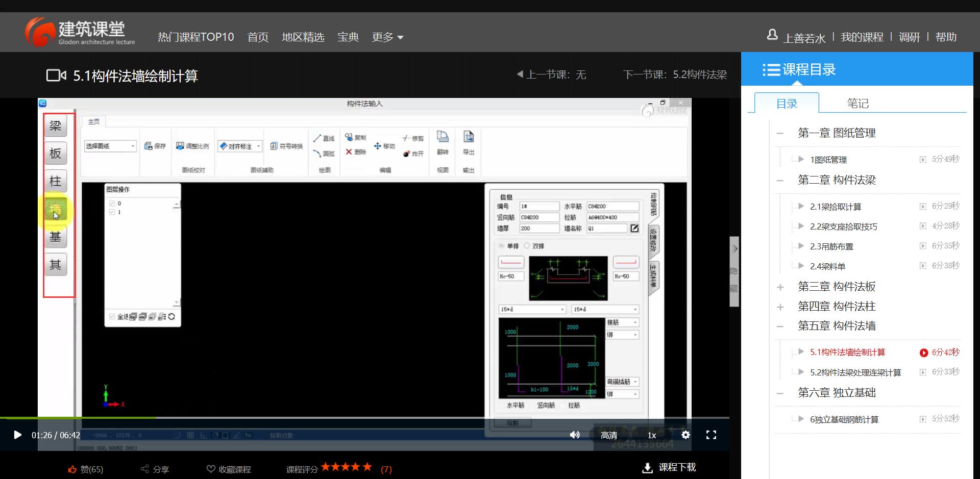Open the left 15*d dropdown
Image resolution: width=980 pixels, height=479 pixels.
[x=532, y=309]
